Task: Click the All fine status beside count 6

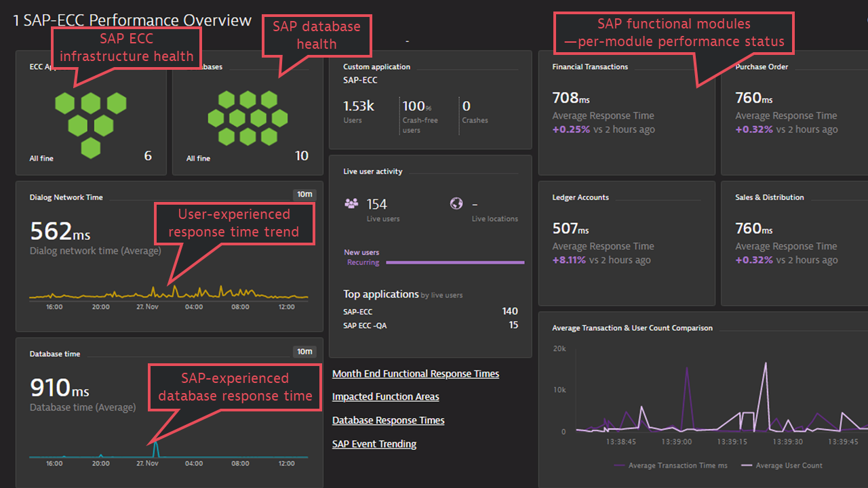Action: click(x=41, y=159)
